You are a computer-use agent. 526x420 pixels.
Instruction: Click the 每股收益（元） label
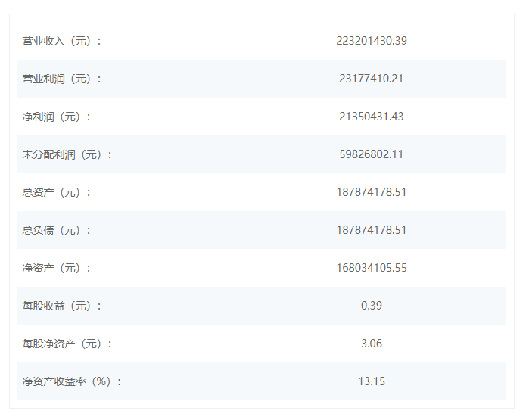(62, 306)
